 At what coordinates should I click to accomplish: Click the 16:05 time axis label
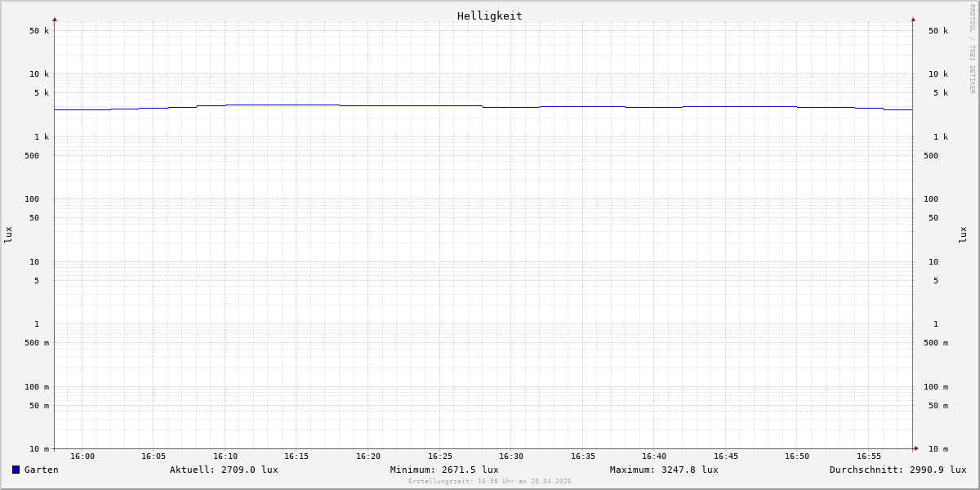(x=154, y=457)
